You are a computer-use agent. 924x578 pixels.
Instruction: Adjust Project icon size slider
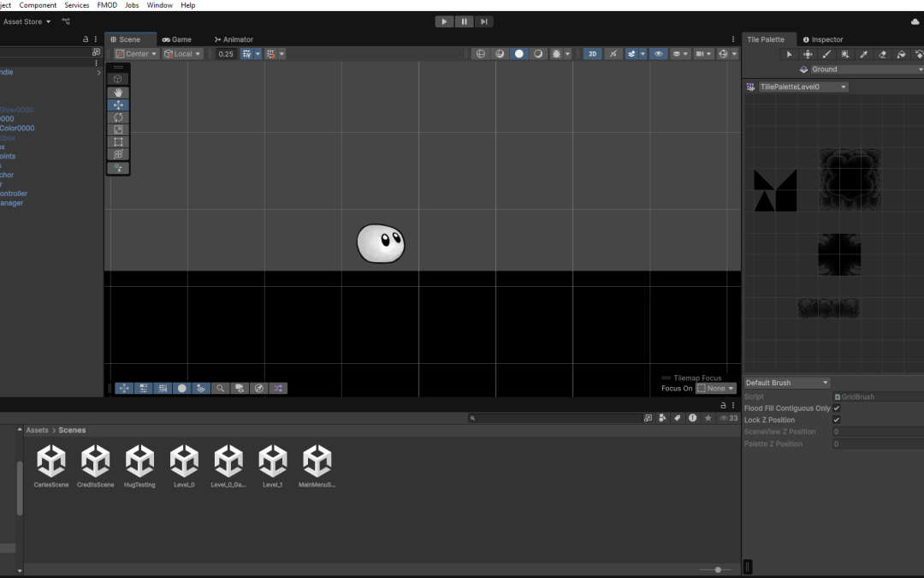[x=717, y=569]
